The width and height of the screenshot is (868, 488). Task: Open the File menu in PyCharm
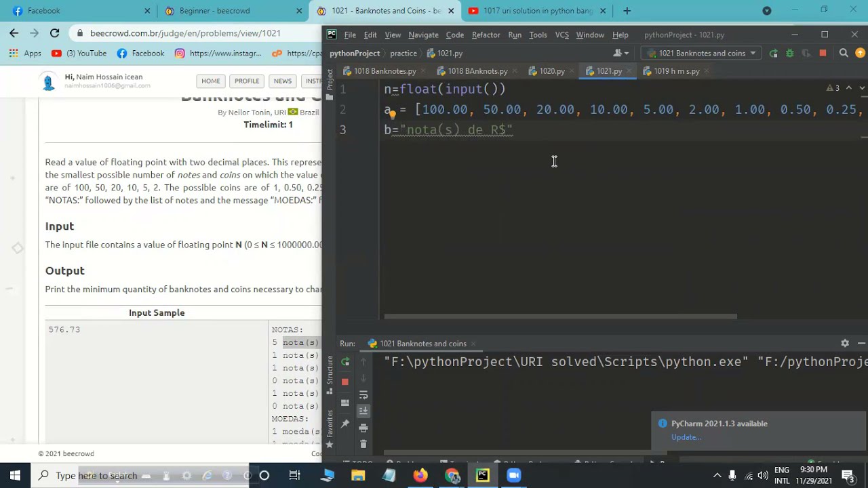coord(350,35)
